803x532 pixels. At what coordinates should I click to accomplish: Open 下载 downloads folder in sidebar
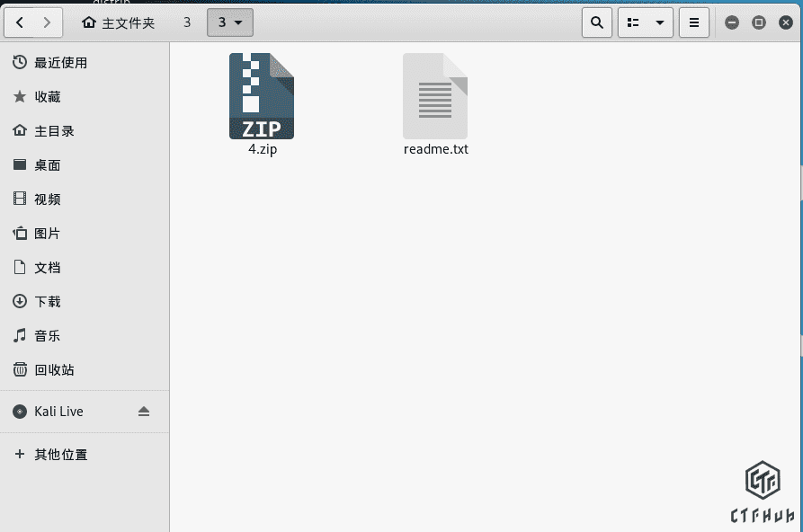click(x=48, y=302)
